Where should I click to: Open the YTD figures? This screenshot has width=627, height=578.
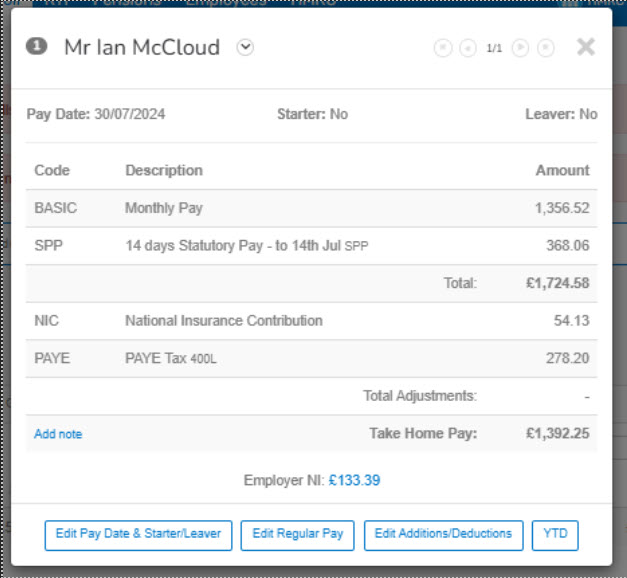click(555, 534)
